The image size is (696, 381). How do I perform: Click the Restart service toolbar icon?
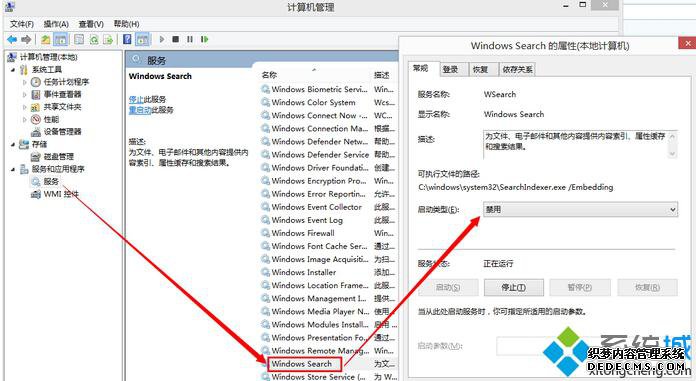[x=204, y=40]
